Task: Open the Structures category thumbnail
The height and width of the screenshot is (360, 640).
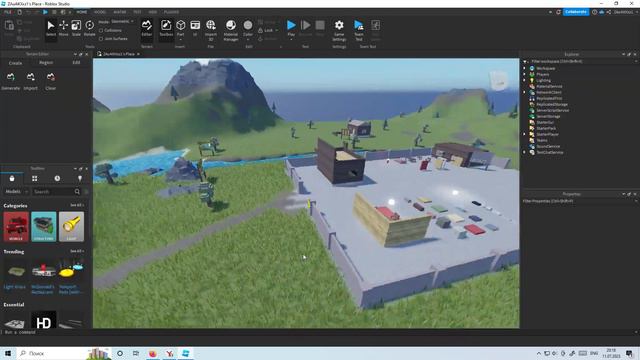Action: click(44, 227)
